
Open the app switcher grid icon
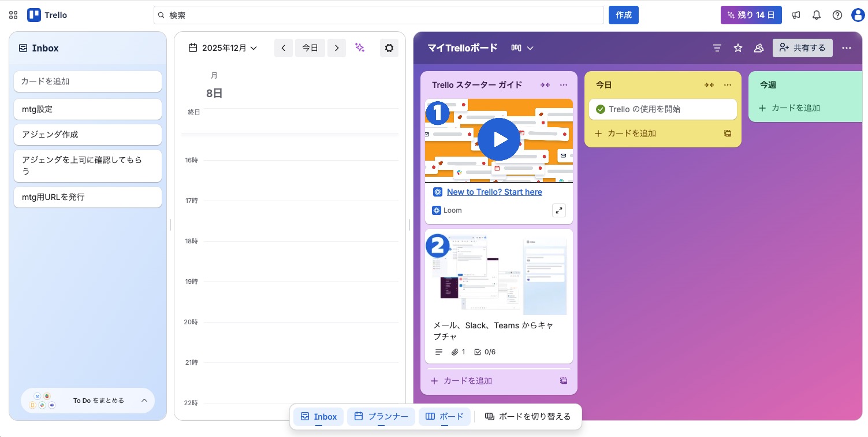(13, 15)
